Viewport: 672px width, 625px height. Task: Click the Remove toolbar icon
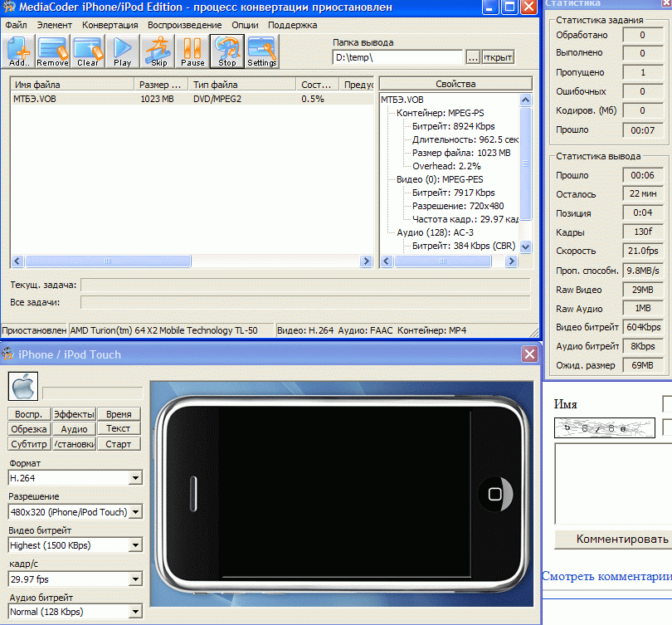tap(52, 51)
